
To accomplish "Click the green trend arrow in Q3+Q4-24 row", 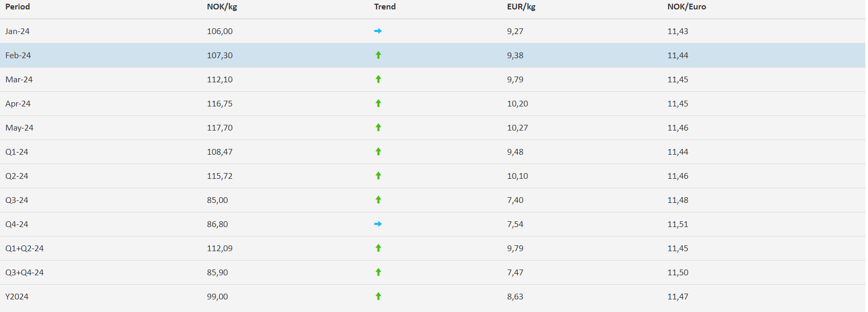I will [x=378, y=272].
